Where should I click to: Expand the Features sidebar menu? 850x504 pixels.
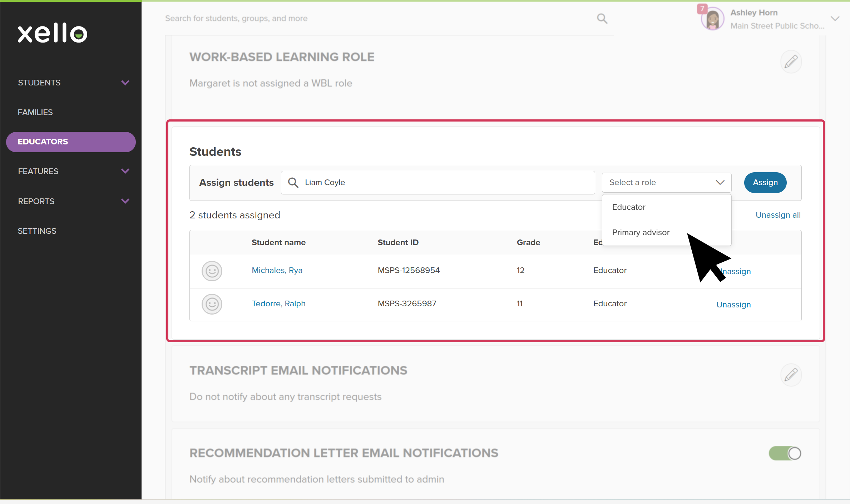click(125, 171)
